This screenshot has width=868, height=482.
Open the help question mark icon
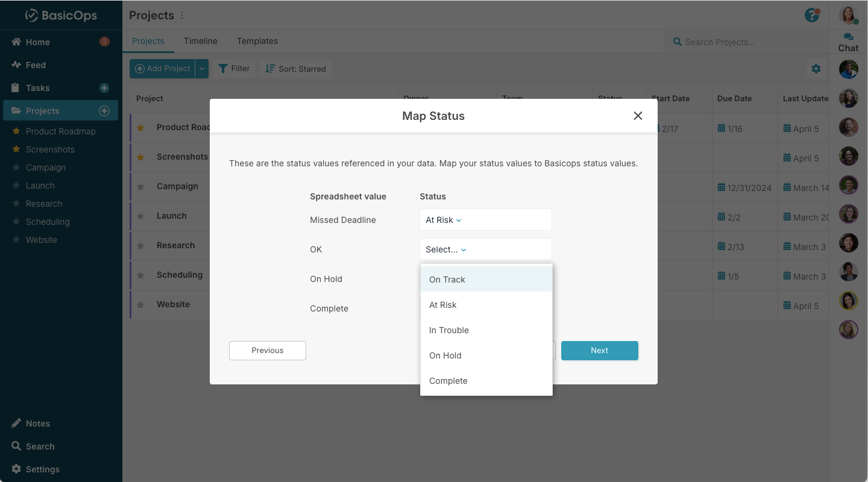coord(812,15)
